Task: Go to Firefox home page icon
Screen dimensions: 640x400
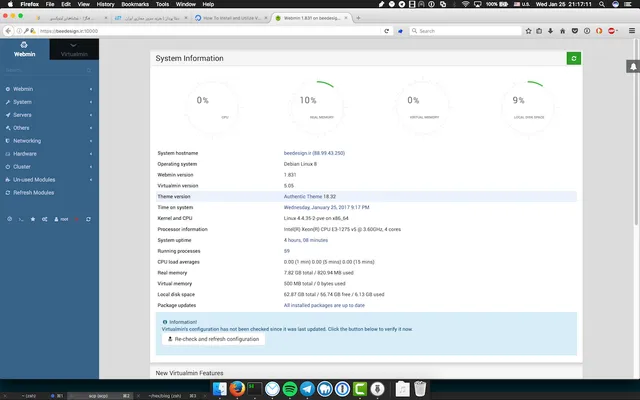Action: coord(562,31)
